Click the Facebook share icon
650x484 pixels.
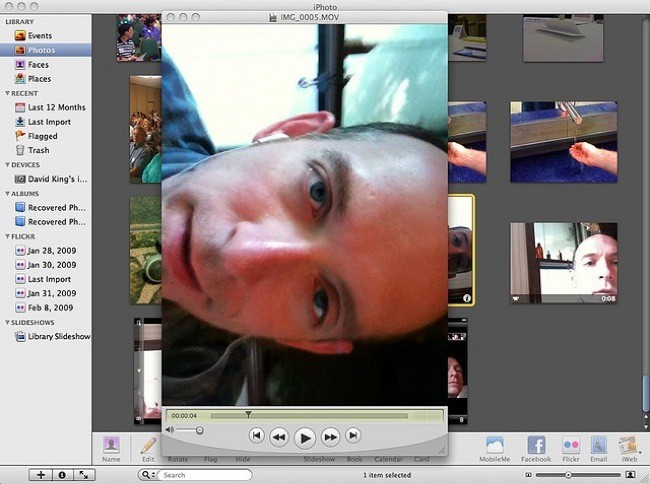536,445
